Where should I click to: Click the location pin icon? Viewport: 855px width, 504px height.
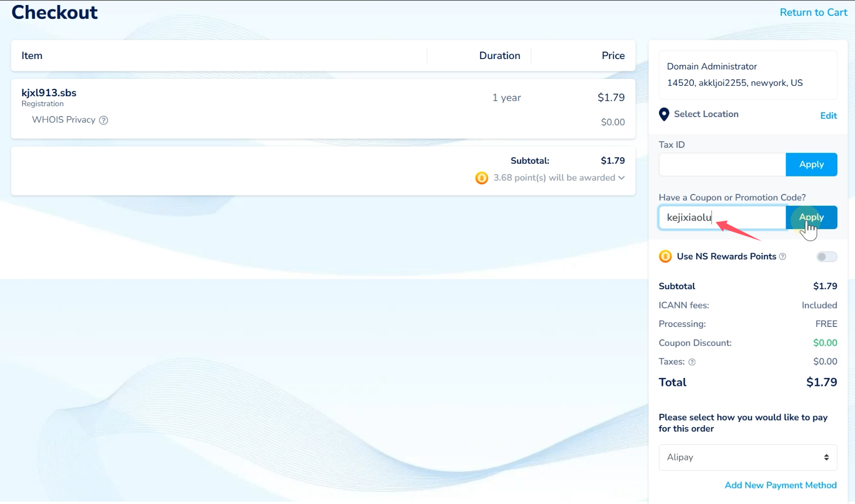coord(664,115)
